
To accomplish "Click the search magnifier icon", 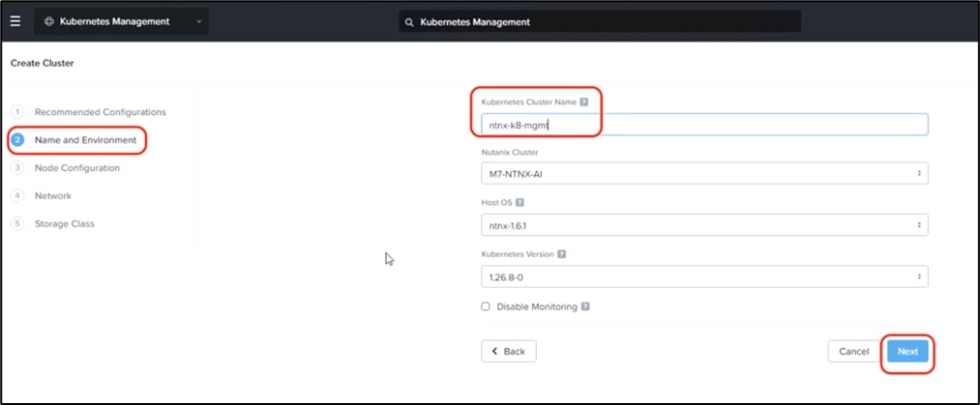I will 409,22.
